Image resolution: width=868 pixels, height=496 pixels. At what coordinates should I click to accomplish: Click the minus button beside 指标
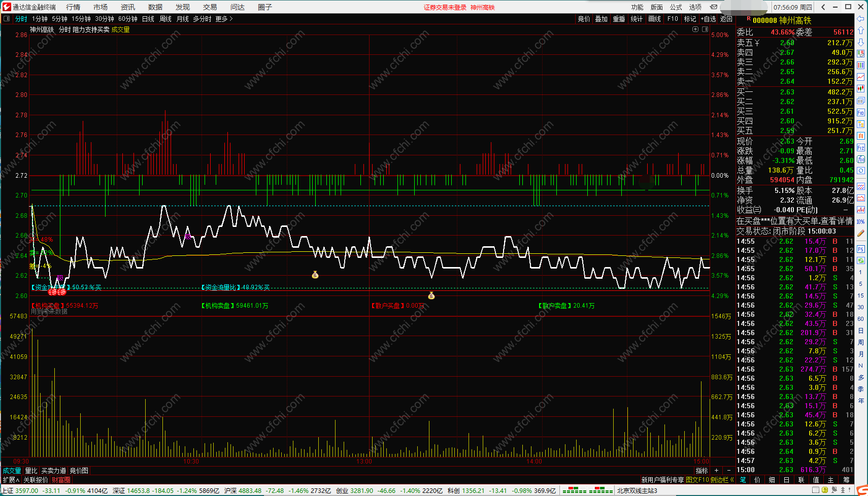click(x=729, y=471)
